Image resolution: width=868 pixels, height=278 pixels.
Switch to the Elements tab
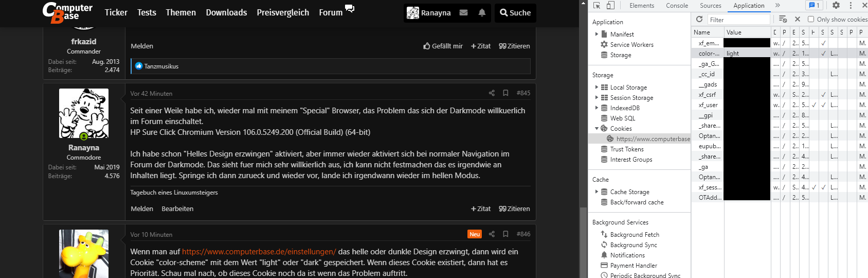[x=642, y=6]
